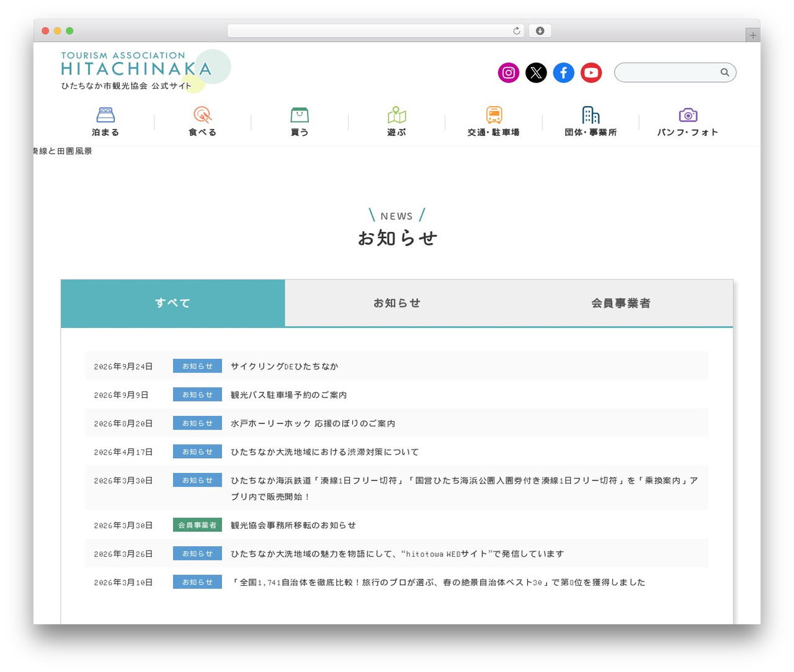Open a new browser tab
The width and height of the screenshot is (794, 672).
point(753,35)
